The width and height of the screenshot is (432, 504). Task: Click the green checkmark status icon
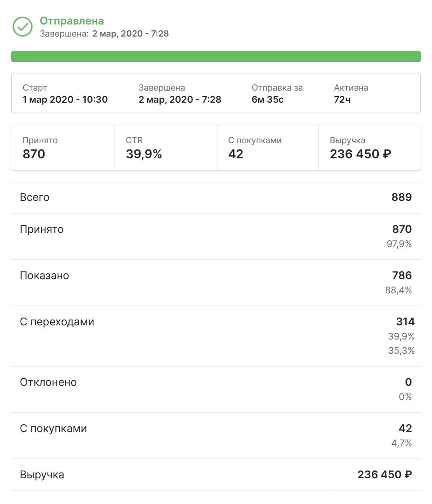click(x=23, y=26)
